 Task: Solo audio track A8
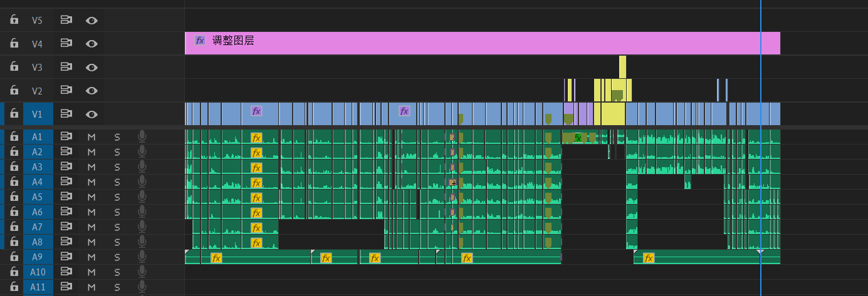[x=117, y=242]
